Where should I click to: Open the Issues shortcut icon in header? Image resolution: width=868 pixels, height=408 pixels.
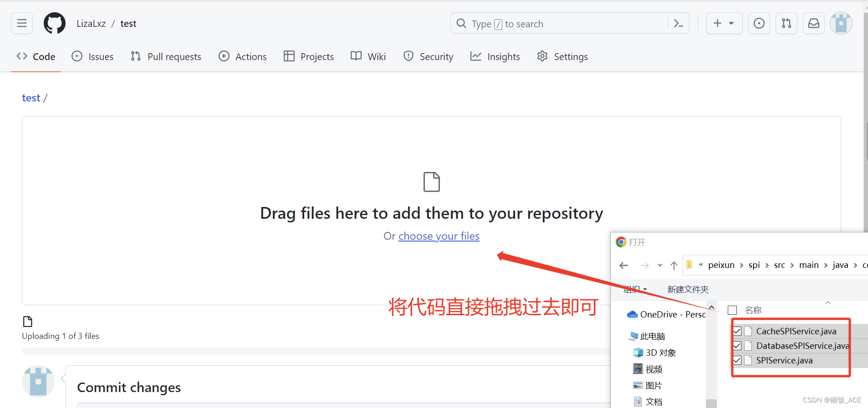759,23
